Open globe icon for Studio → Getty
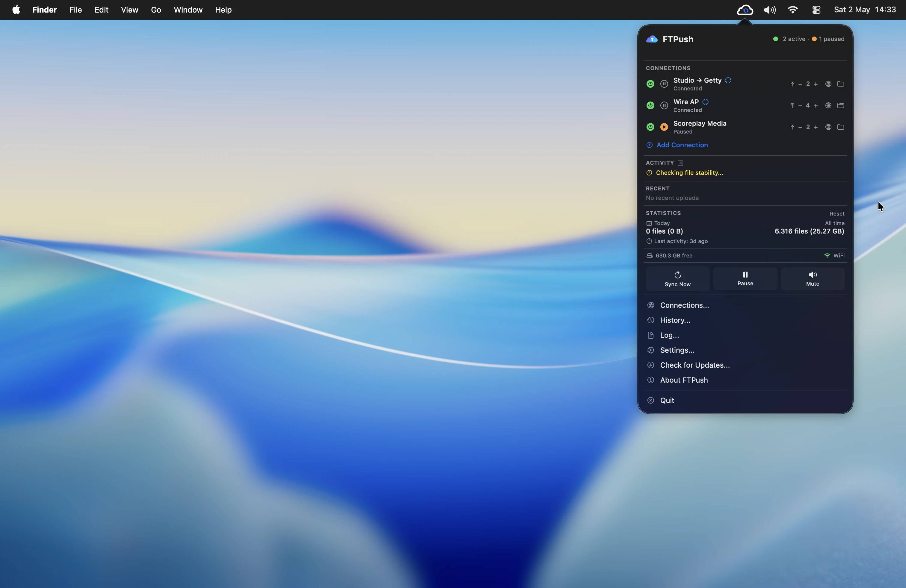Image resolution: width=906 pixels, height=588 pixels. [x=828, y=84]
